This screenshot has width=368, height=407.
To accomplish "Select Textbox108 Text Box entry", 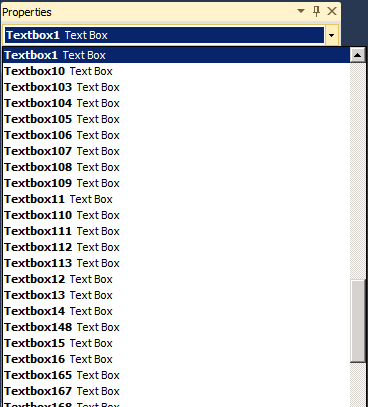I will pos(176,167).
